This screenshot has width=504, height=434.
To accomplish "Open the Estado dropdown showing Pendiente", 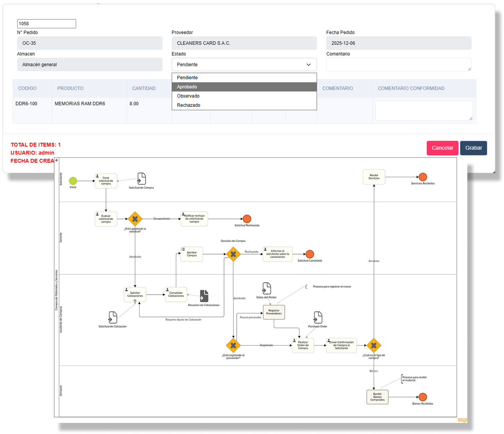I will coord(244,65).
